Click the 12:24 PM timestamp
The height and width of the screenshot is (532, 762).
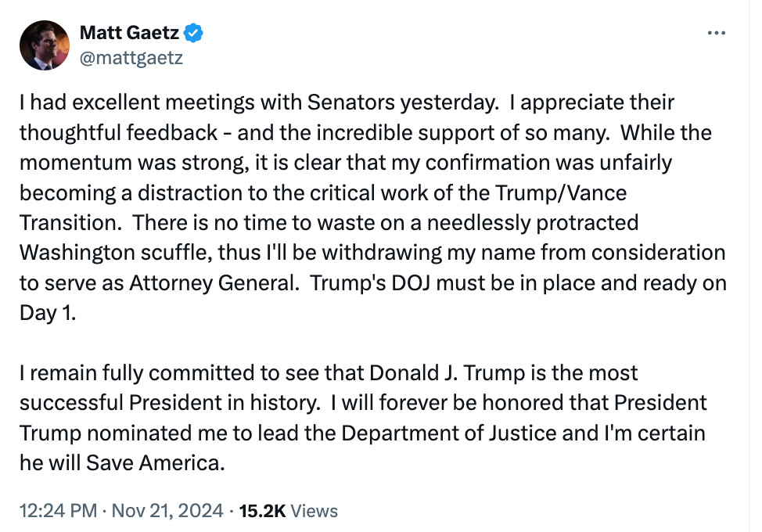[59, 511]
